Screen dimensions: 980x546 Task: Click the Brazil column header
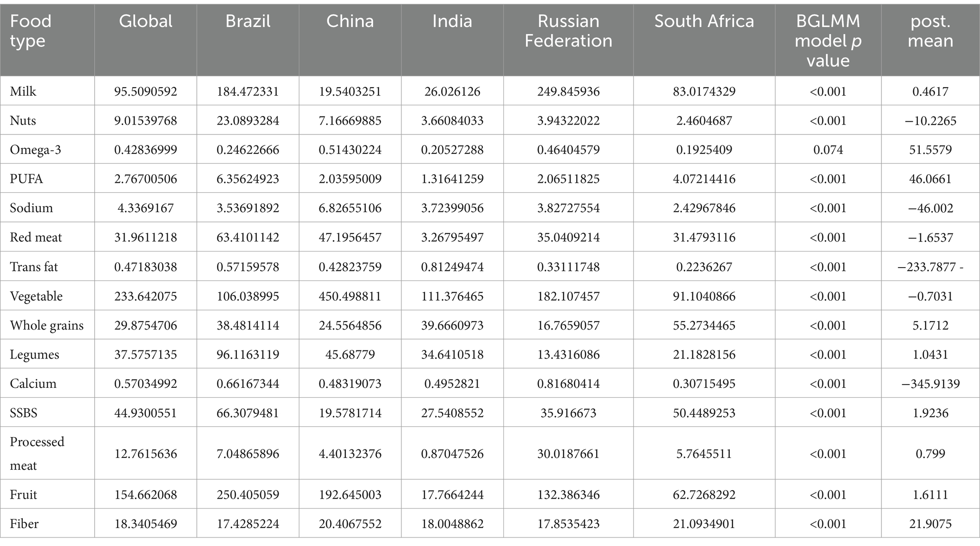pyautogui.click(x=248, y=21)
